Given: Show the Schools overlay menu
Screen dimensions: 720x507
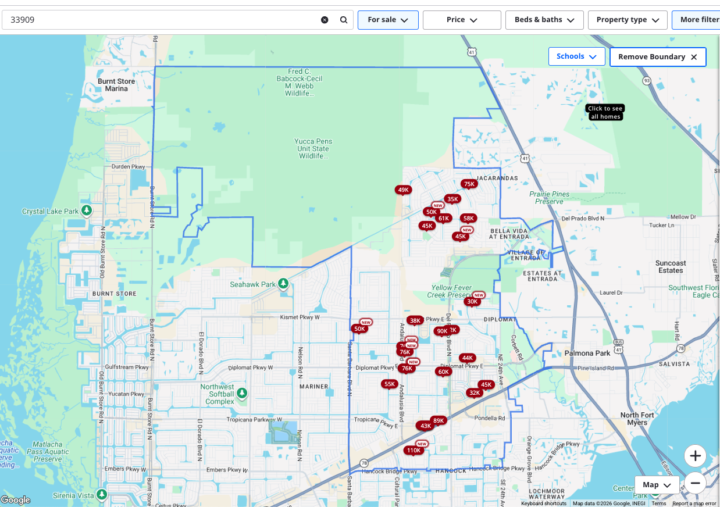Looking at the screenshot, I should (576, 56).
